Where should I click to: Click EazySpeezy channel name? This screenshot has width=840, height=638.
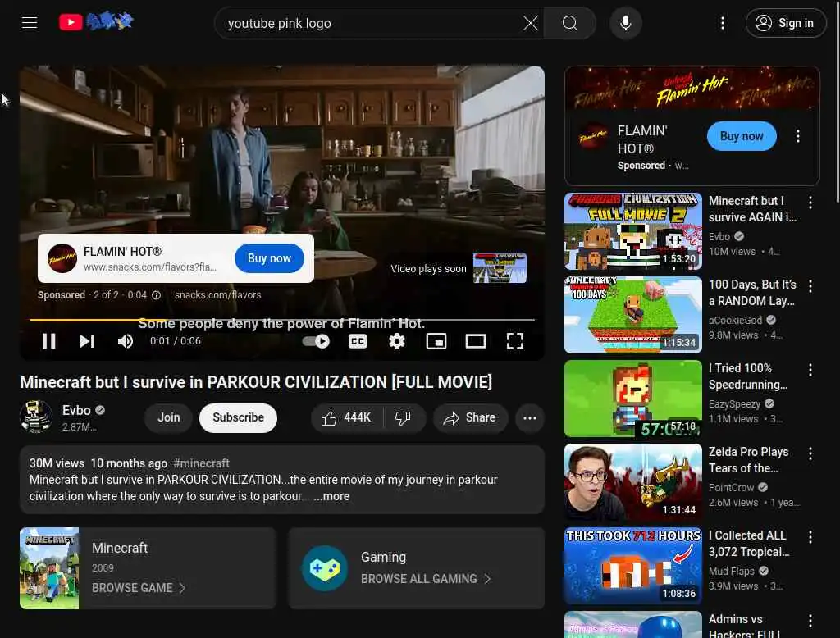click(x=734, y=404)
